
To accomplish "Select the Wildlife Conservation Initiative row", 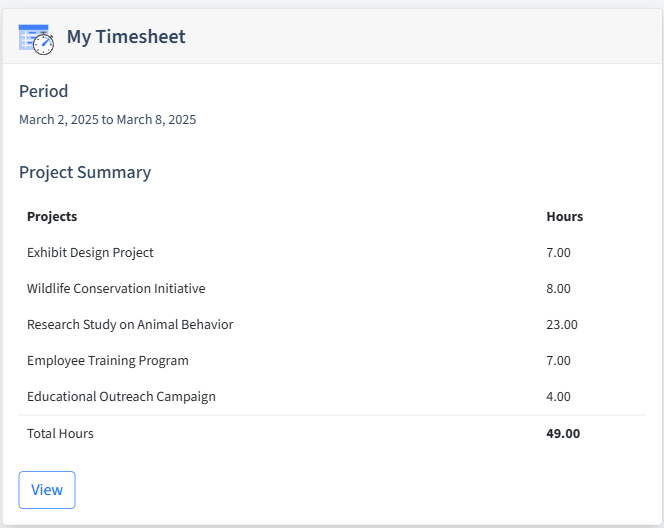I will pyautogui.click(x=332, y=288).
